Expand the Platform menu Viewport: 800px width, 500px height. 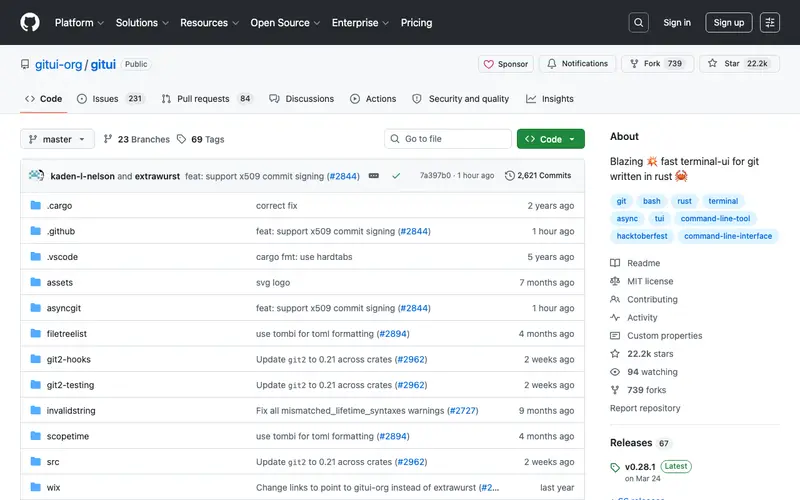point(79,22)
